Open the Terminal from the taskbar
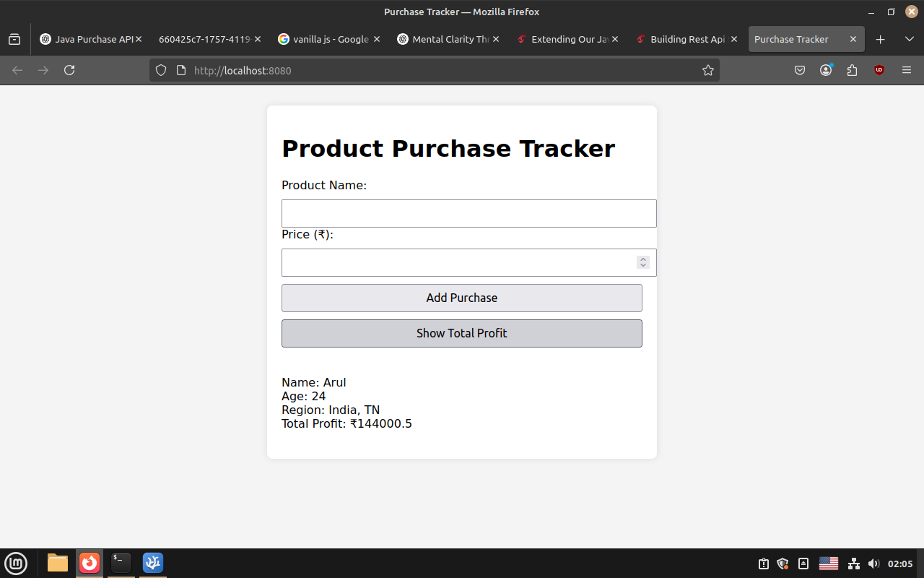This screenshot has height=578, width=924. [x=121, y=563]
